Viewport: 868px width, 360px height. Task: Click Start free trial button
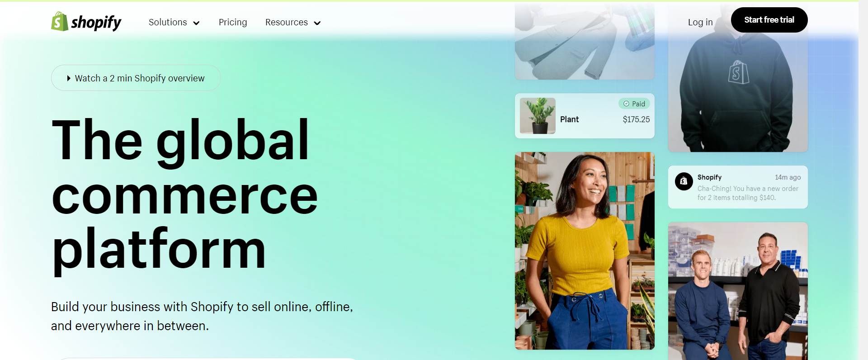click(x=769, y=20)
